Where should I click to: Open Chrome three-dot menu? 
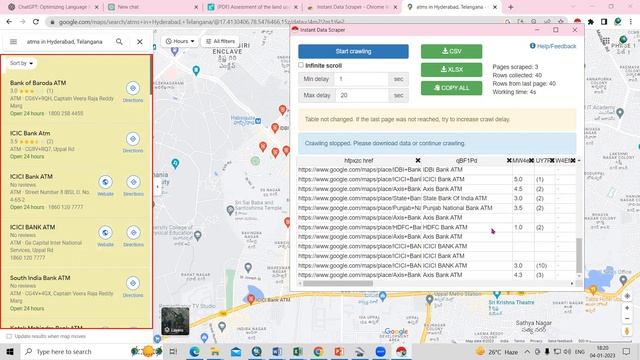click(631, 22)
